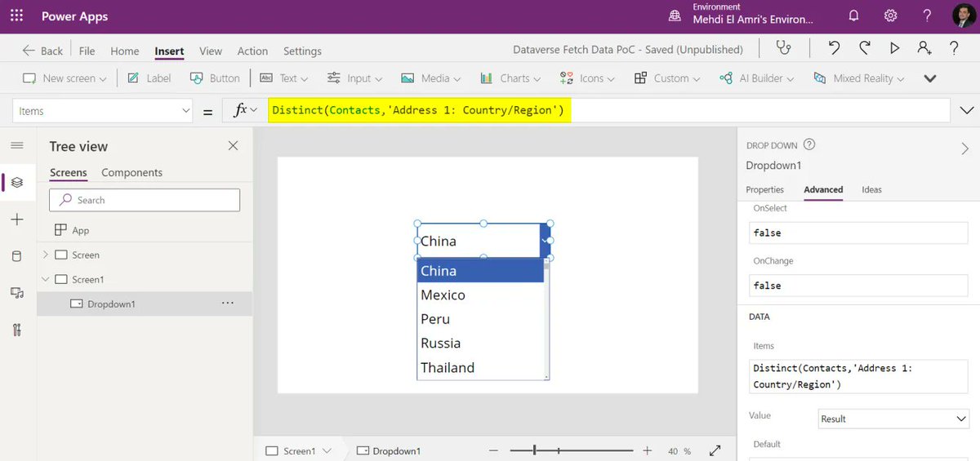Viewport: 980px width, 461px height.
Task: Share the app with person icon
Action: (x=924, y=49)
